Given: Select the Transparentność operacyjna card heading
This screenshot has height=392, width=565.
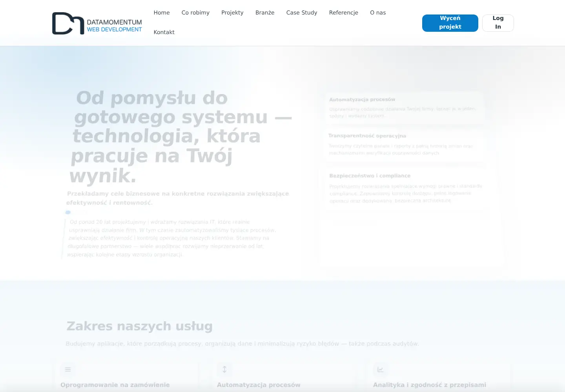Looking at the screenshot, I should [367, 136].
